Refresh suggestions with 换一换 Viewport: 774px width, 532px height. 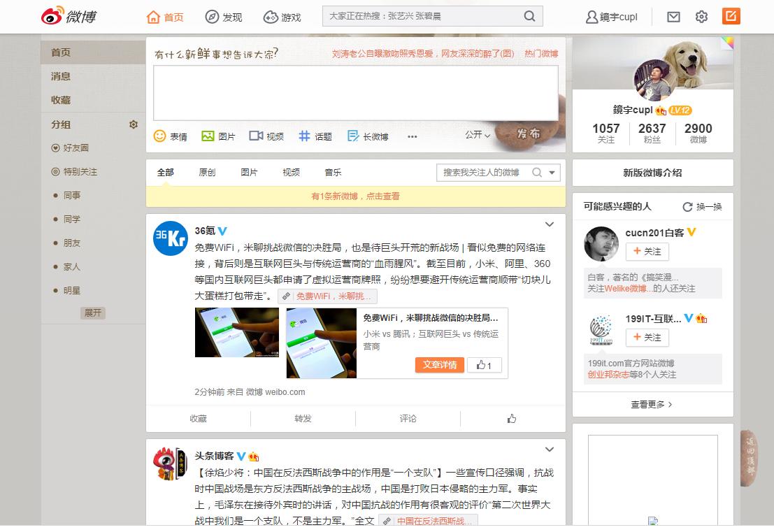(703, 207)
